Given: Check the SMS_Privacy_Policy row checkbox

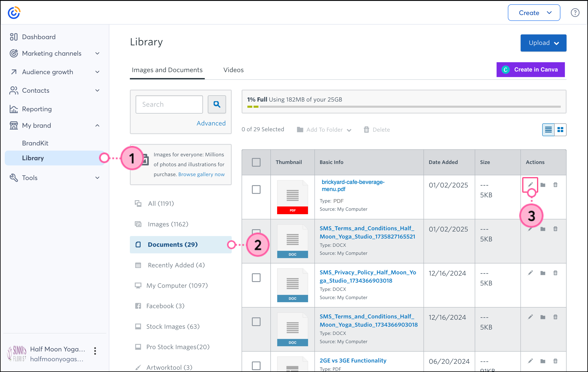Looking at the screenshot, I should tap(256, 277).
